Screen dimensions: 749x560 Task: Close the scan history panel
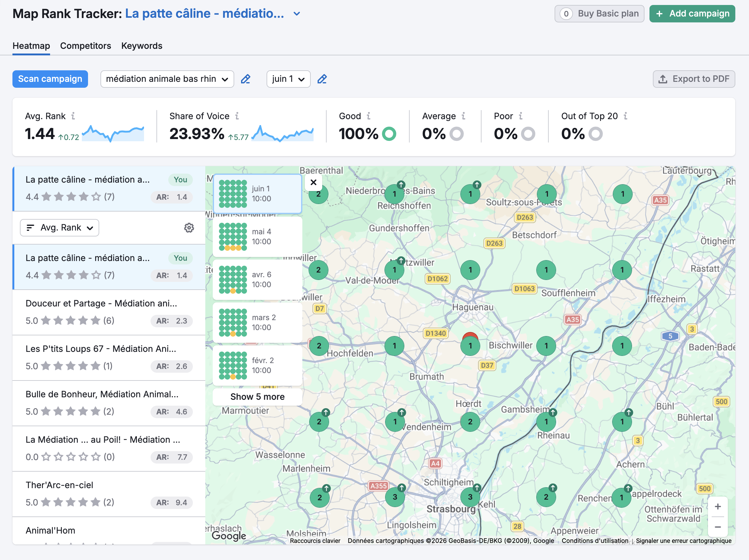pyautogui.click(x=313, y=182)
